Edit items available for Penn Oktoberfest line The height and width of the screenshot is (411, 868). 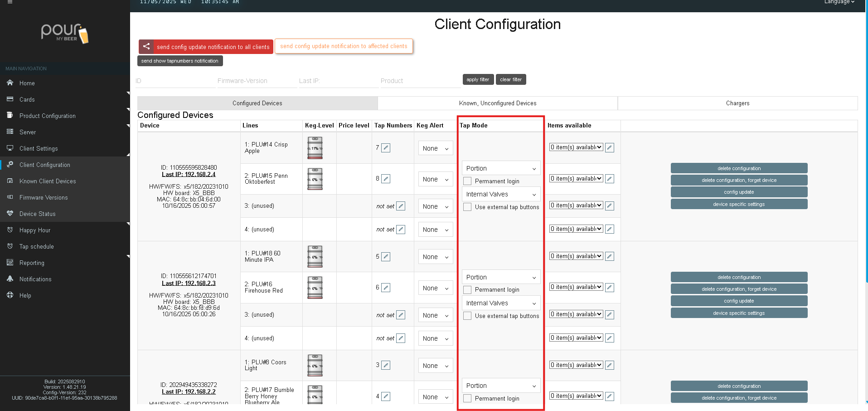coord(610,179)
